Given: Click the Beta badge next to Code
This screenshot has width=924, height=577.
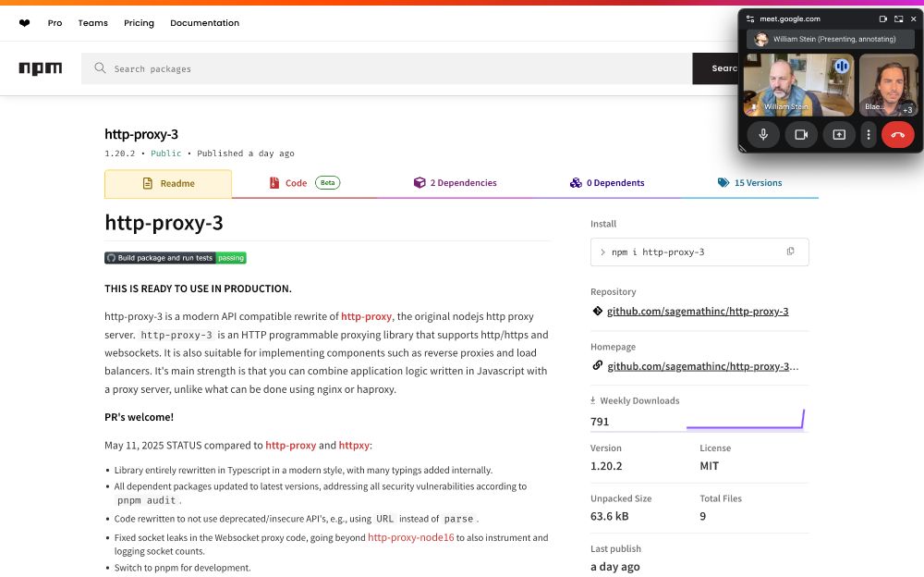Looking at the screenshot, I should coord(328,183).
